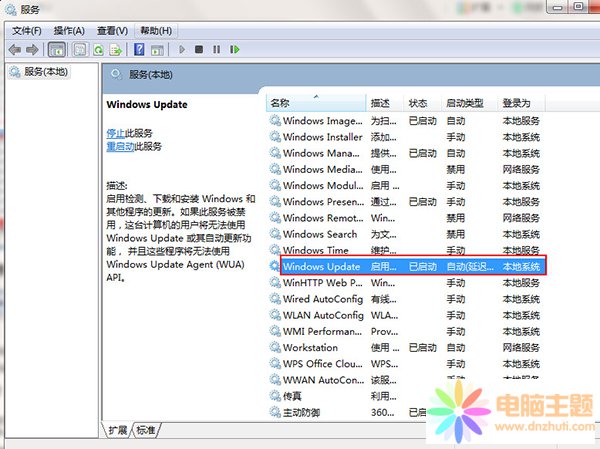Switch to the 标准 tab

click(x=146, y=430)
